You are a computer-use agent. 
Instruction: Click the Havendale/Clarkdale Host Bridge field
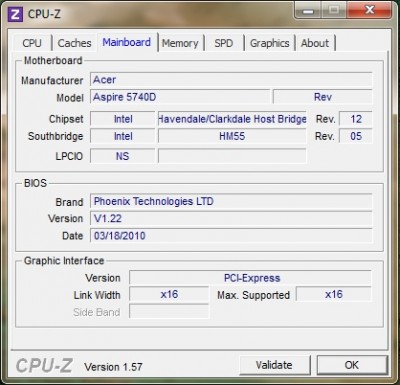click(232, 119)
